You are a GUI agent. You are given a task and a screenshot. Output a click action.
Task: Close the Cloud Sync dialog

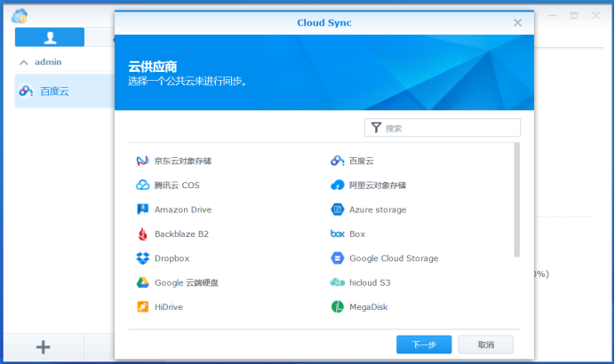point(518,23)
